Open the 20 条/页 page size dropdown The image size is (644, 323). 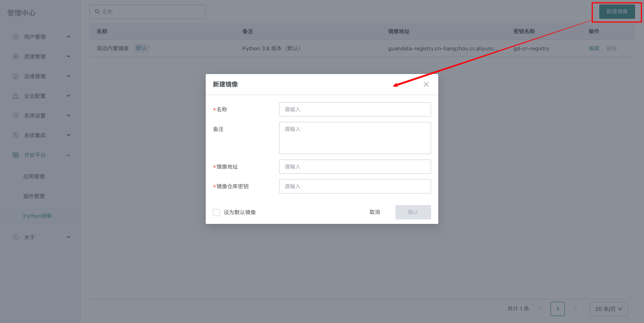click(x=608, y=309)
